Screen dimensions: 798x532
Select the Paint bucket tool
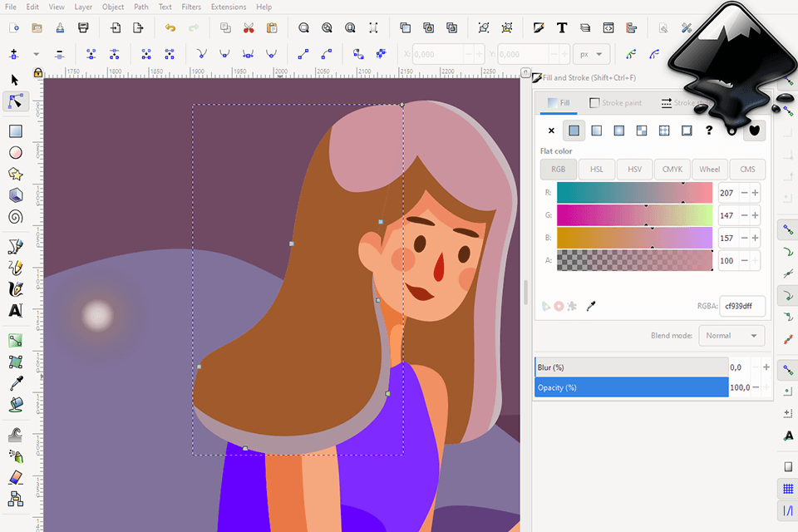pos(15,405)
